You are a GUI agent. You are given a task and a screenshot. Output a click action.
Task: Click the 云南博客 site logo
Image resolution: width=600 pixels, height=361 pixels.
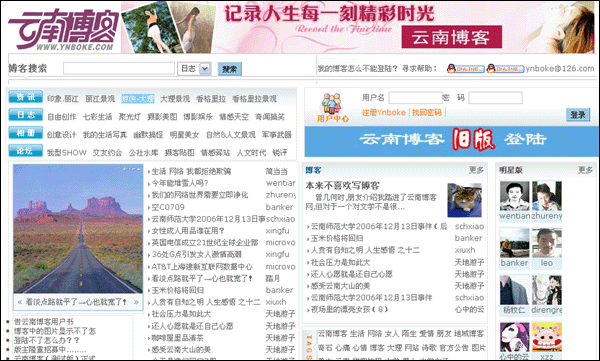(64, 29)
